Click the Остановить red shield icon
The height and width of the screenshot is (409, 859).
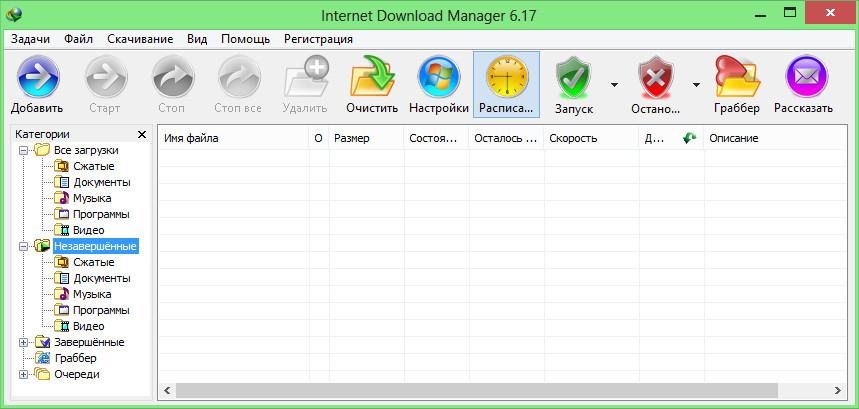coord(656,77)
